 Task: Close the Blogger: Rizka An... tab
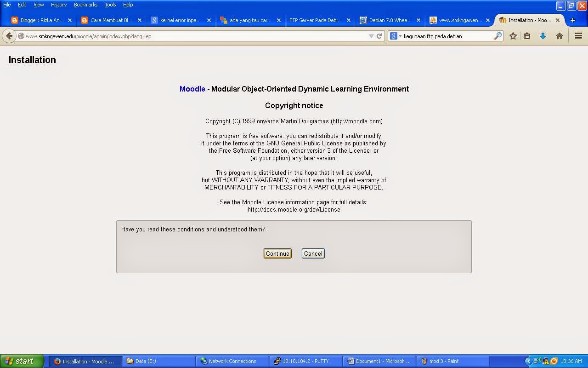[x=70, y=20]
